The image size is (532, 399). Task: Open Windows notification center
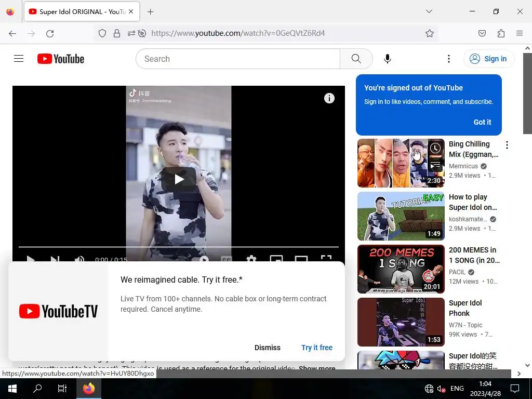click(x=515, y=389)
